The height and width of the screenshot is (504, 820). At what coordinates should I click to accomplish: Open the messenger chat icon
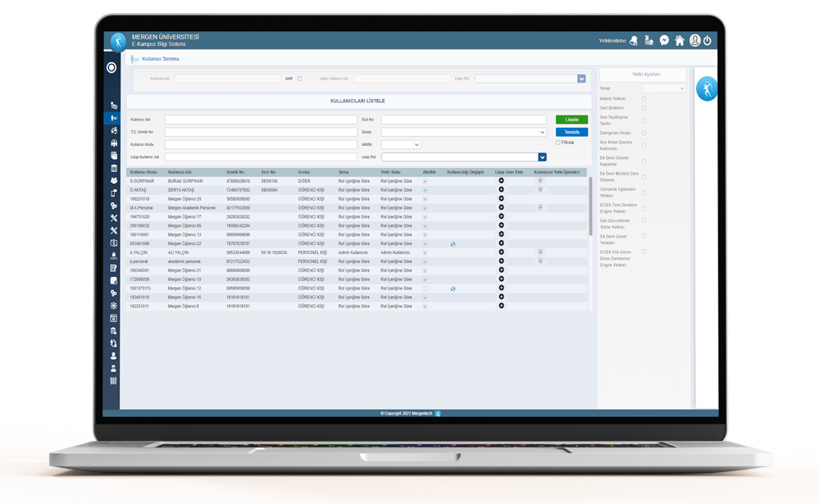664,40
